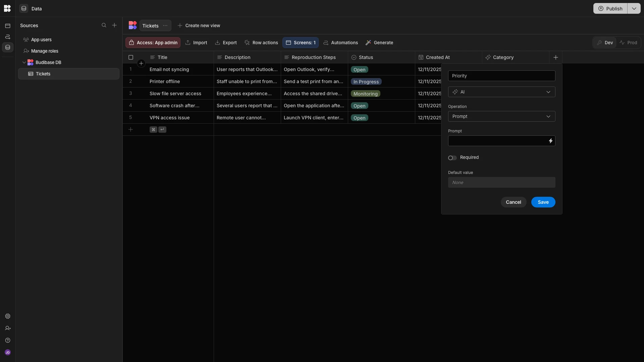The height and width of the screenshot is (362, 644).
Task: Open Tickets table options ellipsis
Action: pos(165,25)
